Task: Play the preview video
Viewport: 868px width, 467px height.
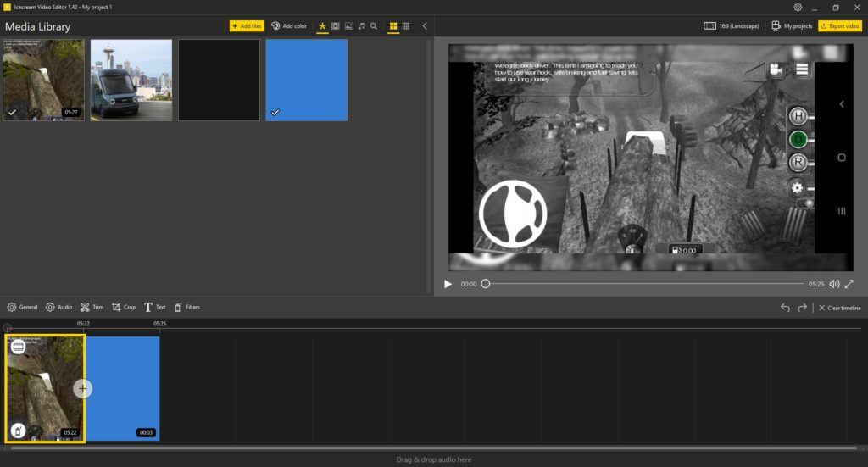Action: (448, 284)
